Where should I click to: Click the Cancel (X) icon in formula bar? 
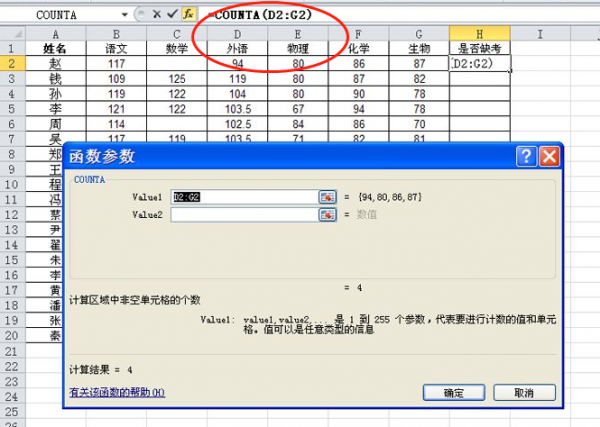tap(157, 15)
